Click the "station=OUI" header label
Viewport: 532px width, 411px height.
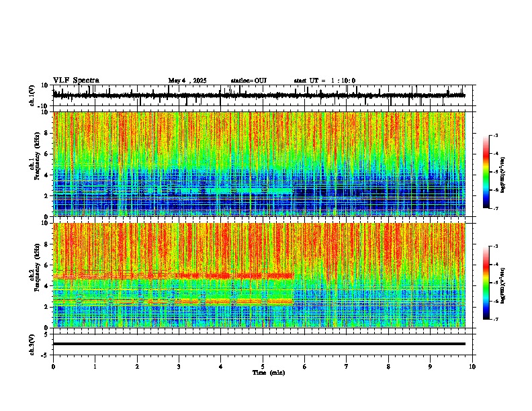pyautogui.click(x=249, y=81)
